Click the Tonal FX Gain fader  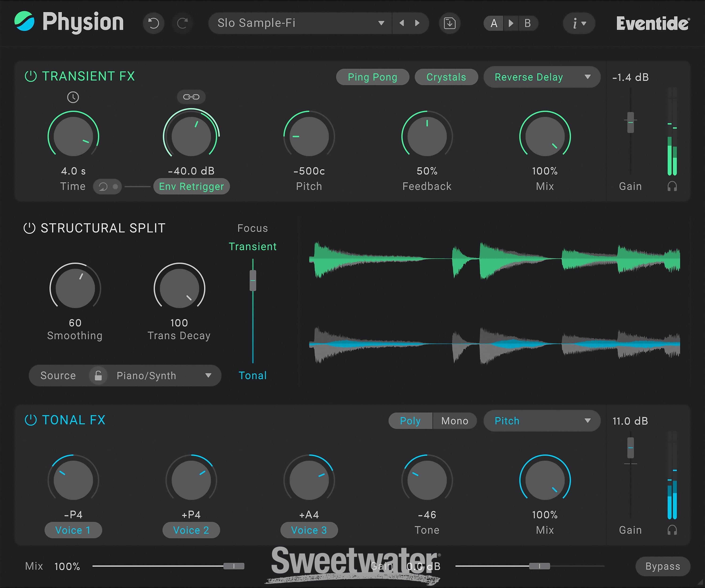(631, 448)
